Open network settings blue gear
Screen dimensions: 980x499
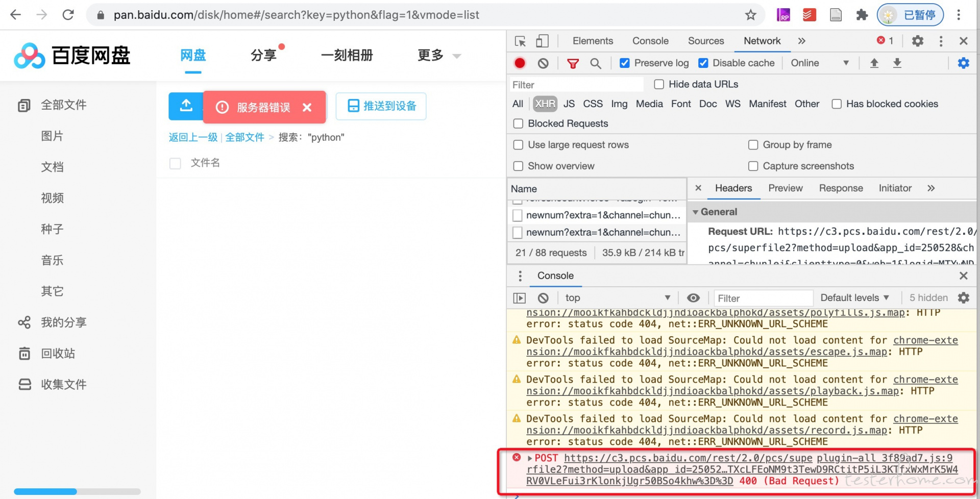tap(963, 63)
